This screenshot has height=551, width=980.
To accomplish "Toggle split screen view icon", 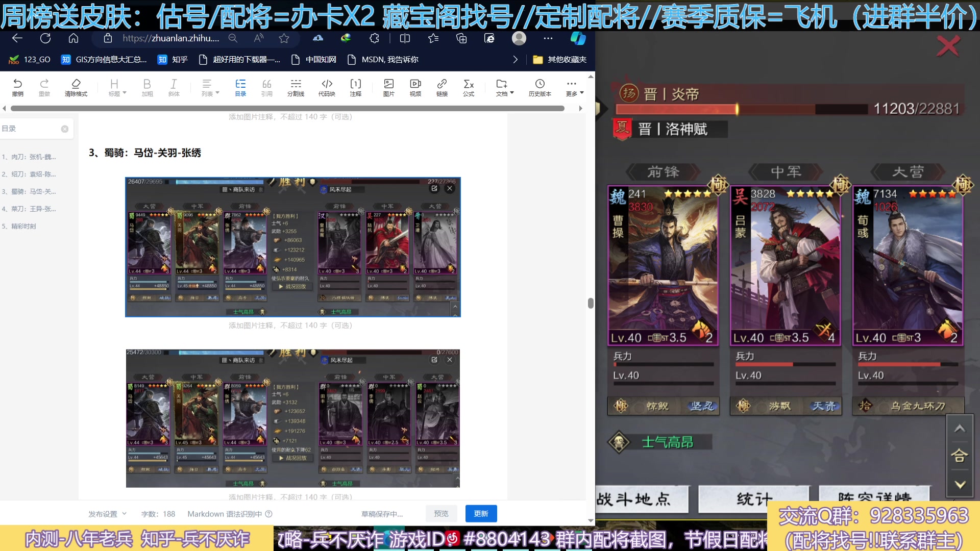I will pos(405,38).
